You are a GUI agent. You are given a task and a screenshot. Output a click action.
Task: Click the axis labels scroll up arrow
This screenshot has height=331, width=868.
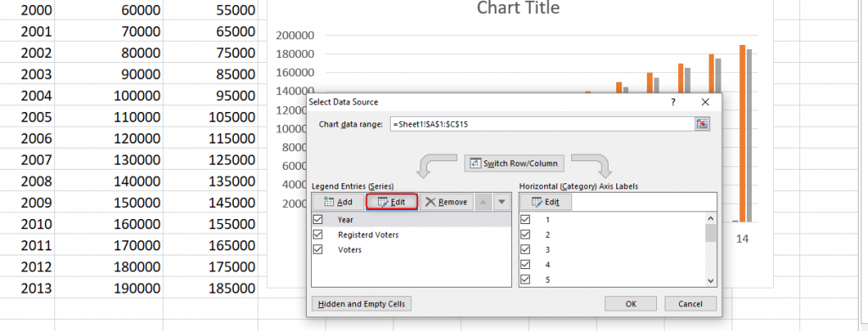[x=711, y=218]
